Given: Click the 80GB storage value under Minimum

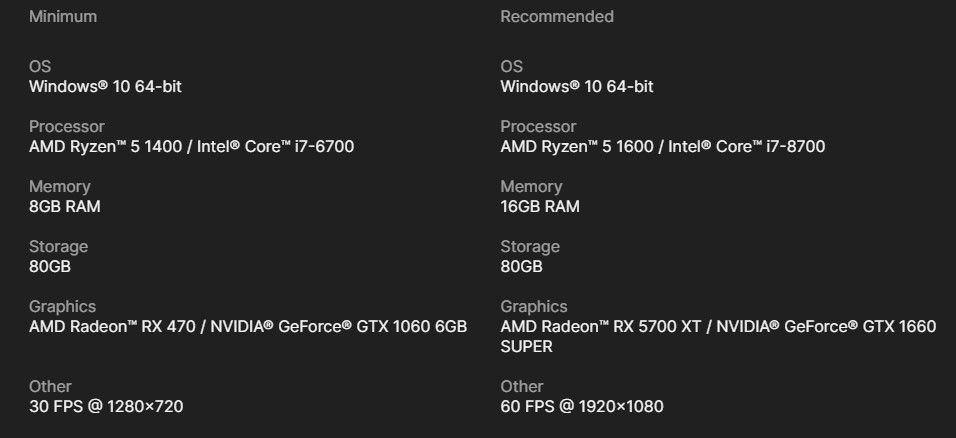Looking at the screenshot, I should [x=50, y=267].
